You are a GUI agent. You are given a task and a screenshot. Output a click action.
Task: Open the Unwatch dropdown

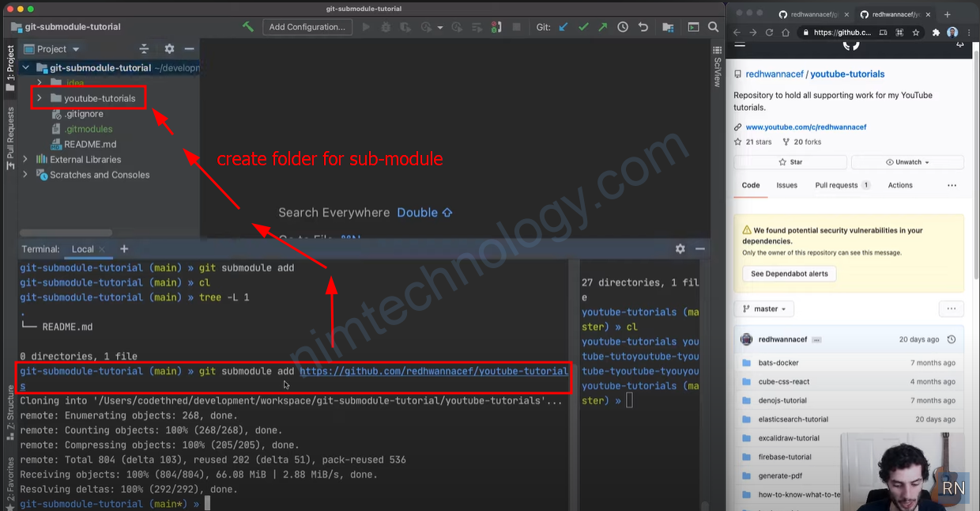click(907, 162)
